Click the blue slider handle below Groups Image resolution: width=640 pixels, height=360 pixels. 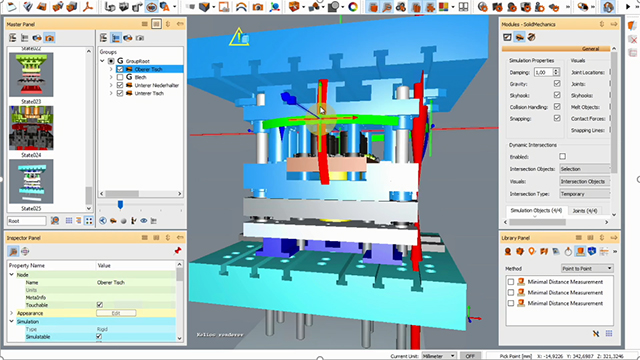[x=120, y=204]
